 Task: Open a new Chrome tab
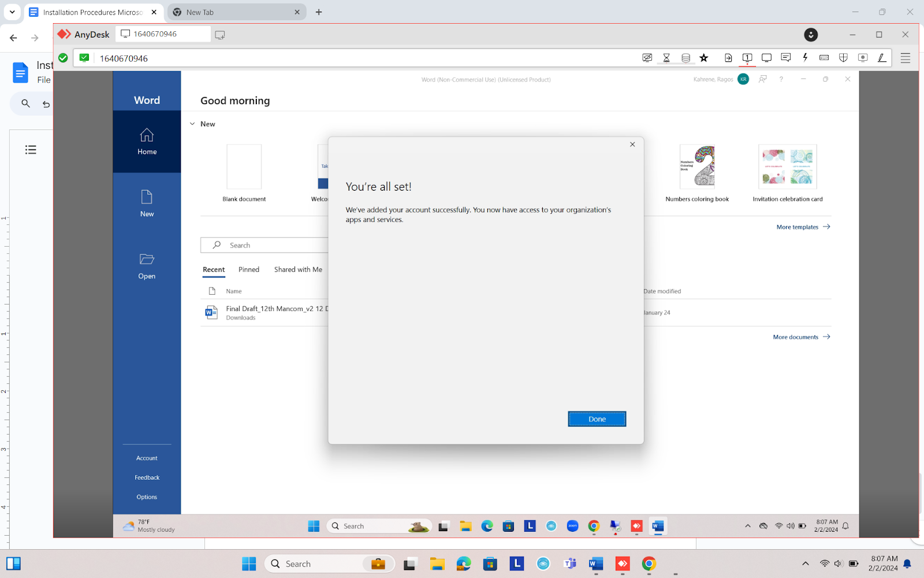pyautogui.click(x=319, y=12)
